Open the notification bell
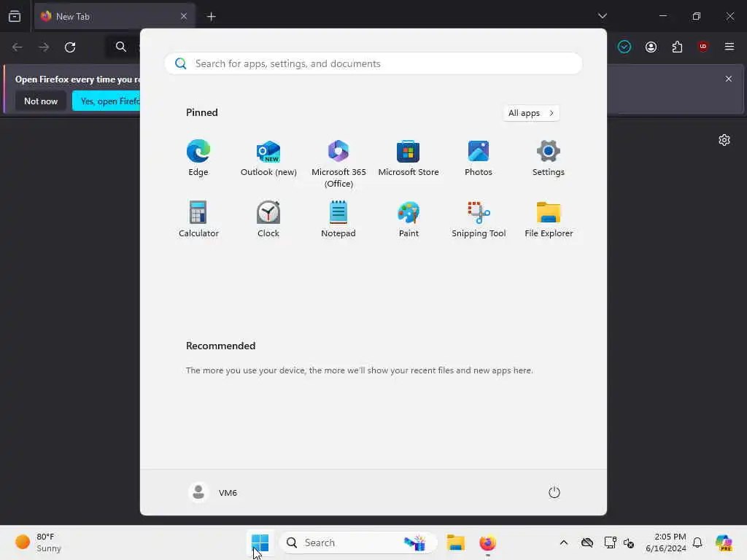The image size is (747, 560). coord(697,542)
